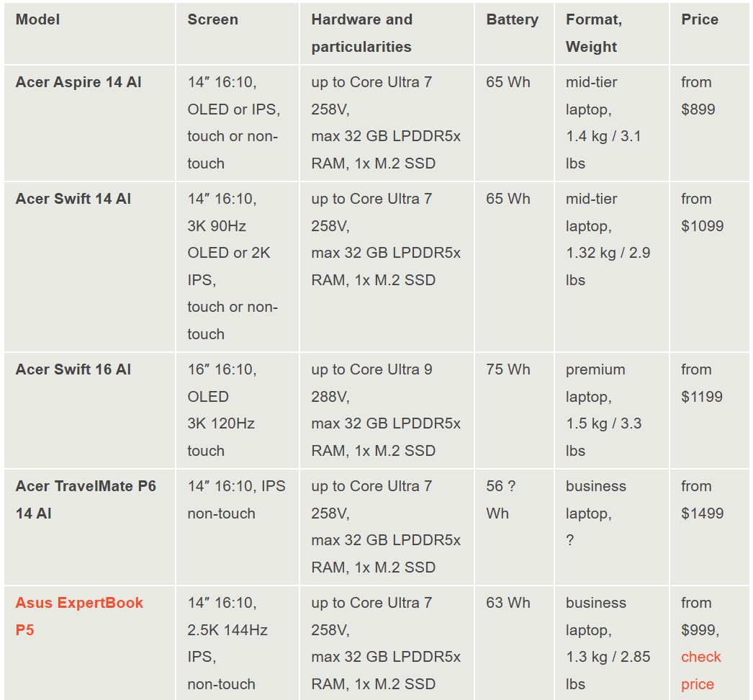753x700 pixels.
Task: Click the Acer Swift 14 AI model name
Action: tap(73, 199)
